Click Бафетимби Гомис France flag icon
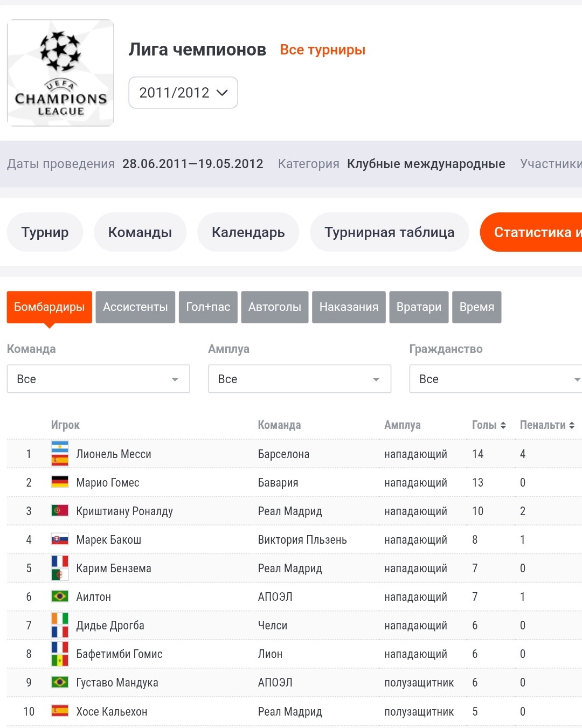Screen dimensions: 582x728 [60, 647]
